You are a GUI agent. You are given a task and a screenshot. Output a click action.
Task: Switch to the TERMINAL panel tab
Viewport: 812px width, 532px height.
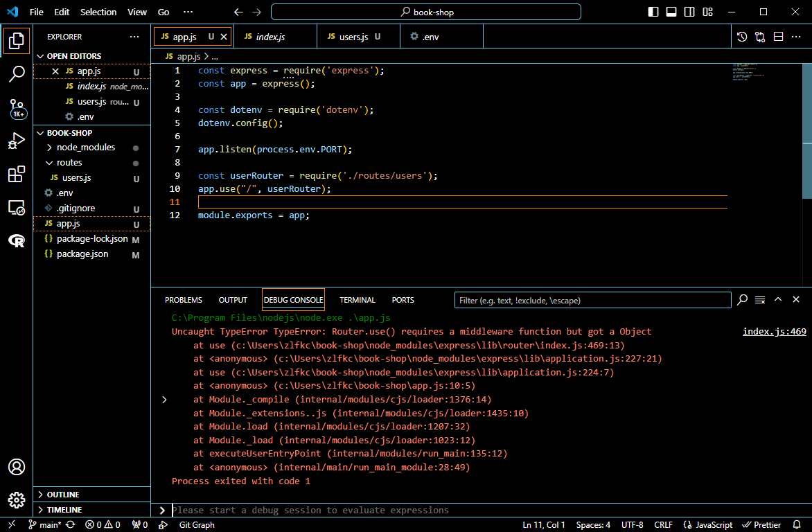(x=358, y=300)
